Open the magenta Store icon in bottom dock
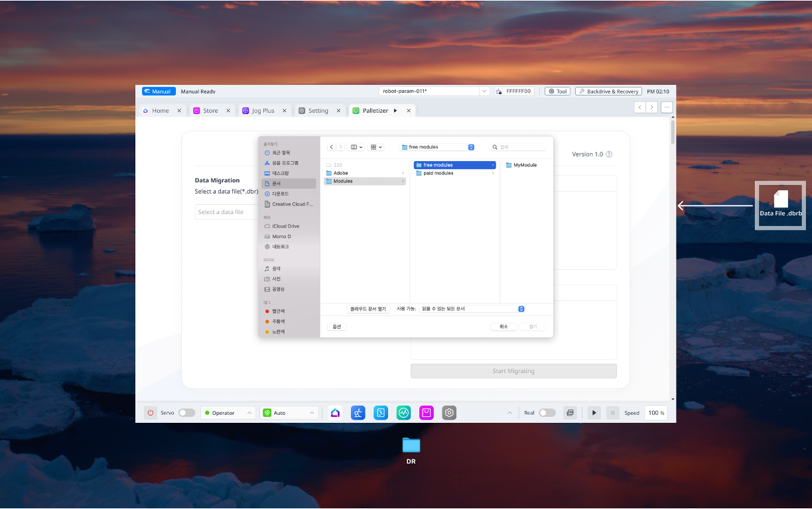The image size is (812, 509). (427, 413)
